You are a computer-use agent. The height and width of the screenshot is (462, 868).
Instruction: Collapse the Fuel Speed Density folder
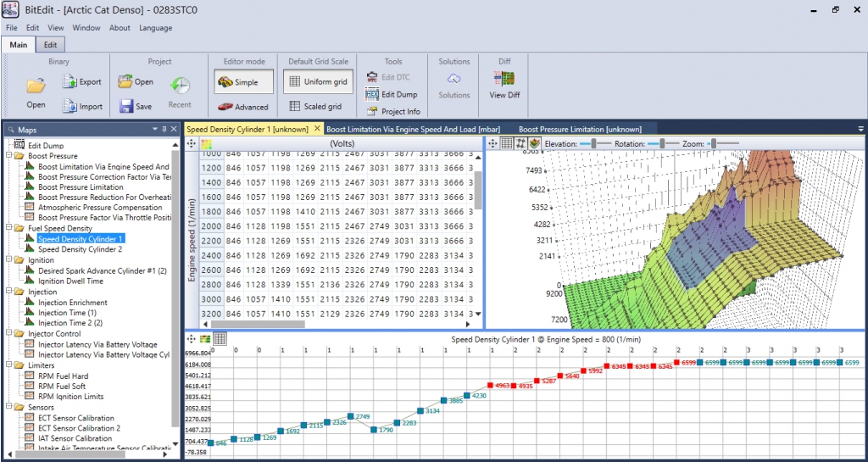tap(8, 228)
